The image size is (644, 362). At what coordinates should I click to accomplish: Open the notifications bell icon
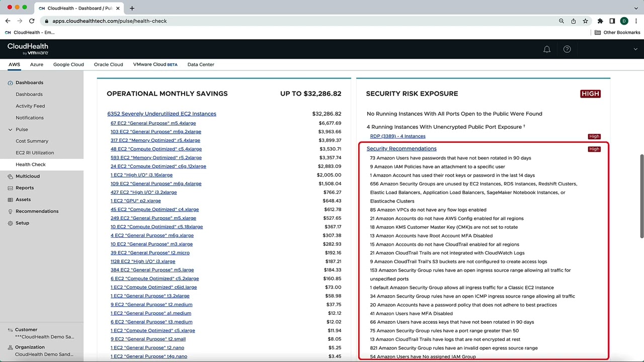coord(547,49)
